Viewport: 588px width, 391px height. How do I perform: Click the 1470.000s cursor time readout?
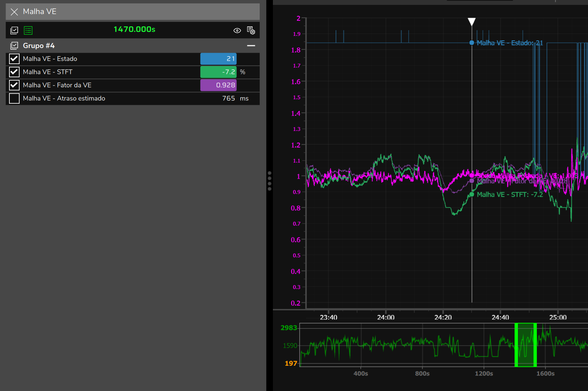point(135,29)
